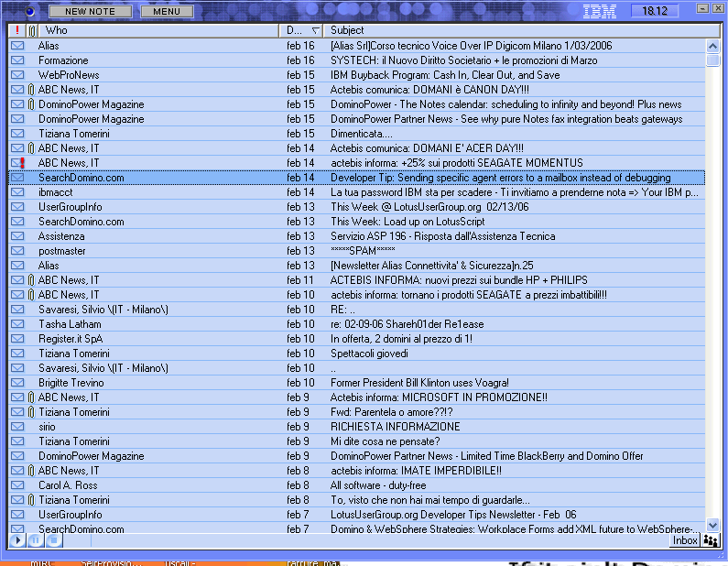The height and width of the screenshot is (566, 728).
Task: Open 'Former President Bill Klinton uses Voagra!'
Action: pos(419,383)
